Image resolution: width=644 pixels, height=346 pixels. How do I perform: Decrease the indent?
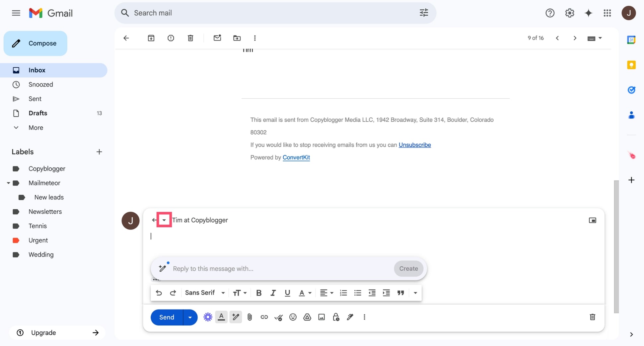click(x=372, y=293)
